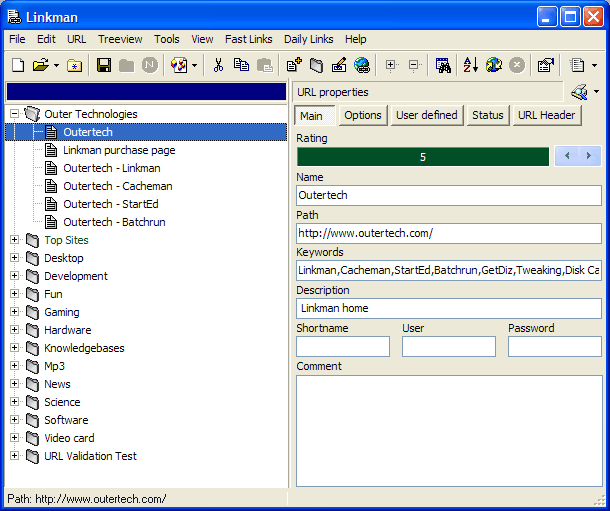610x511 pixels.
Task: Click the grayed-out Paste icon
Action: point(265,65)
